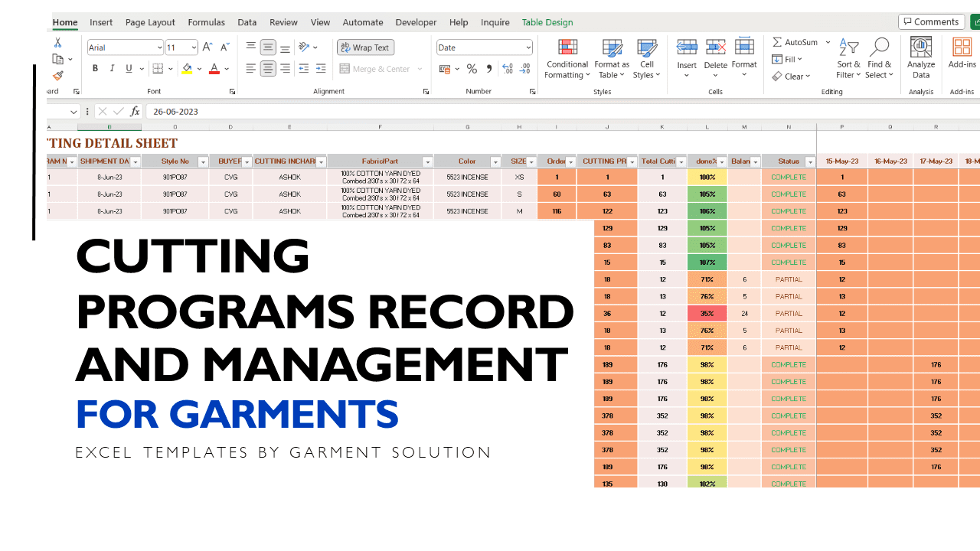Screen dimensions: 980x551
Task: Switch to the Table Design tab
Action: point(547,22)
